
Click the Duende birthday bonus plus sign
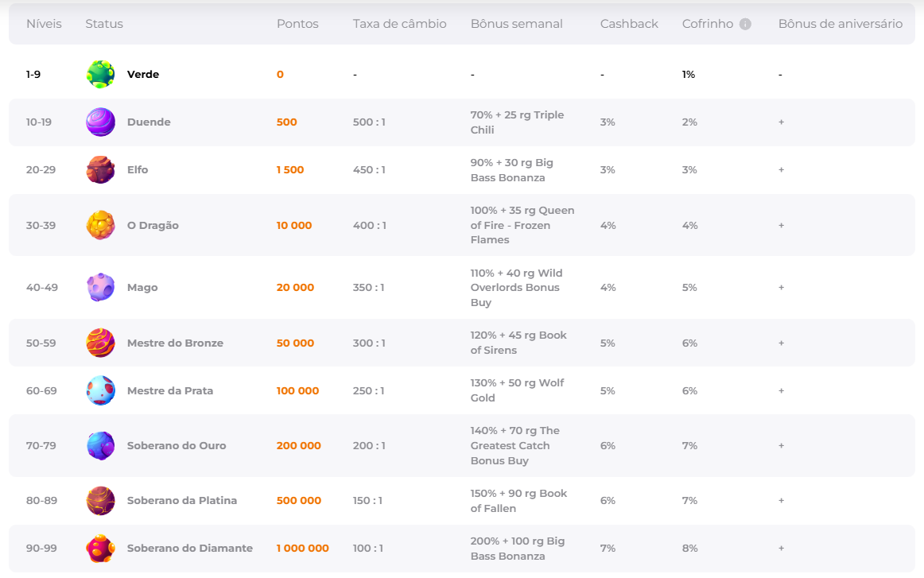click(781, 122)
